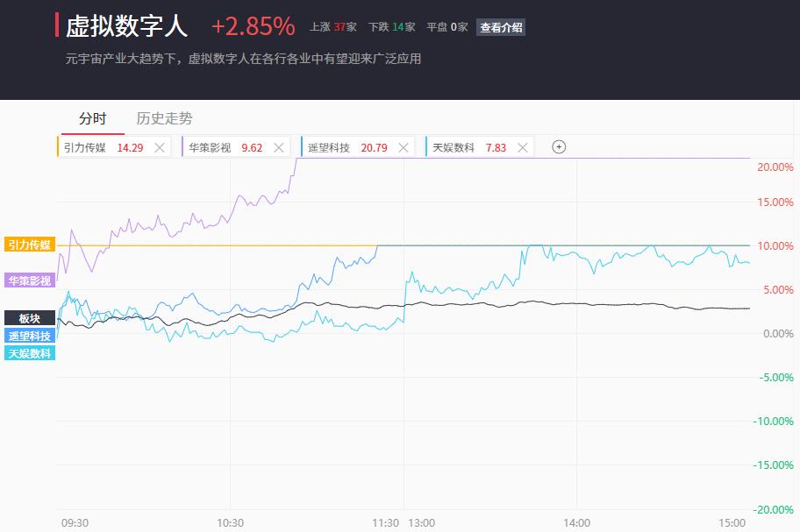Remove 天娱数科 from the comparison chips
The width and height of the screenshot is (800, 532).
[x=523, y=148]
